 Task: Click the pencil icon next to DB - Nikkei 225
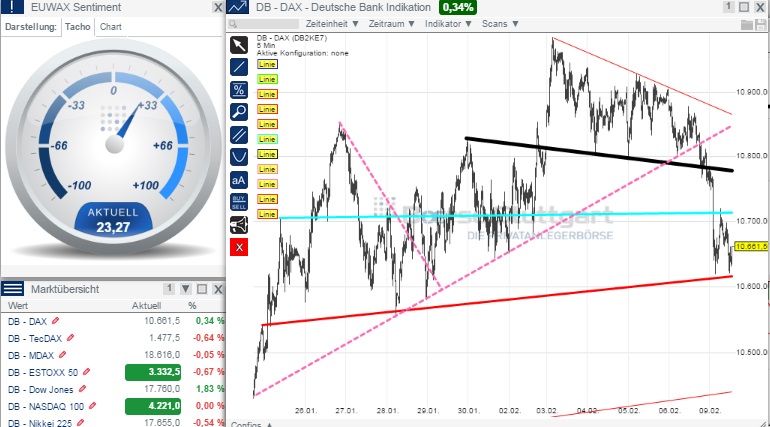[80, 422]
